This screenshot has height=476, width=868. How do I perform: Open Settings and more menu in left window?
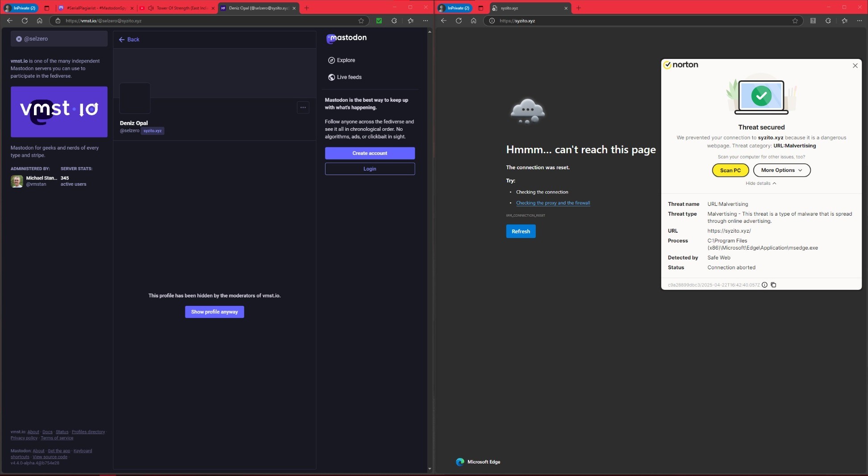[425, 21]
